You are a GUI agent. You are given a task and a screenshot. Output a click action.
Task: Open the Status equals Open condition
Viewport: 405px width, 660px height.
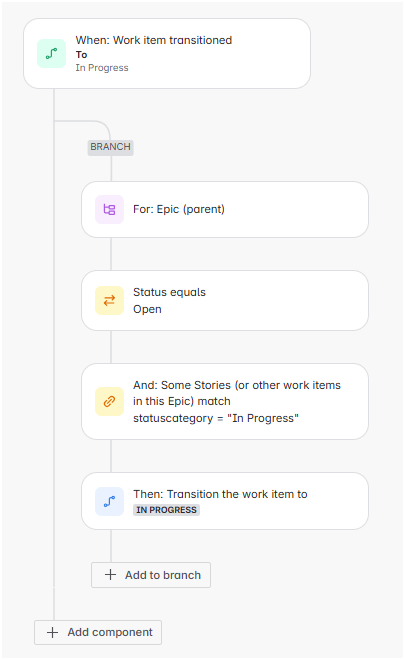coord(225,301)
